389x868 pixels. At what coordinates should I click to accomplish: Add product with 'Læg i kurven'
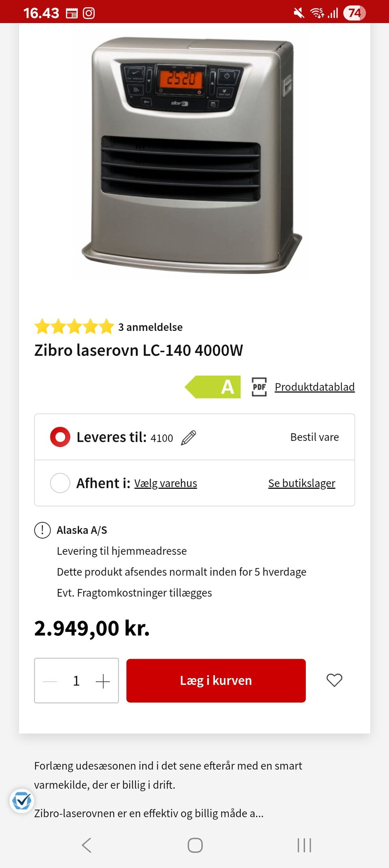tap(216, 681)
